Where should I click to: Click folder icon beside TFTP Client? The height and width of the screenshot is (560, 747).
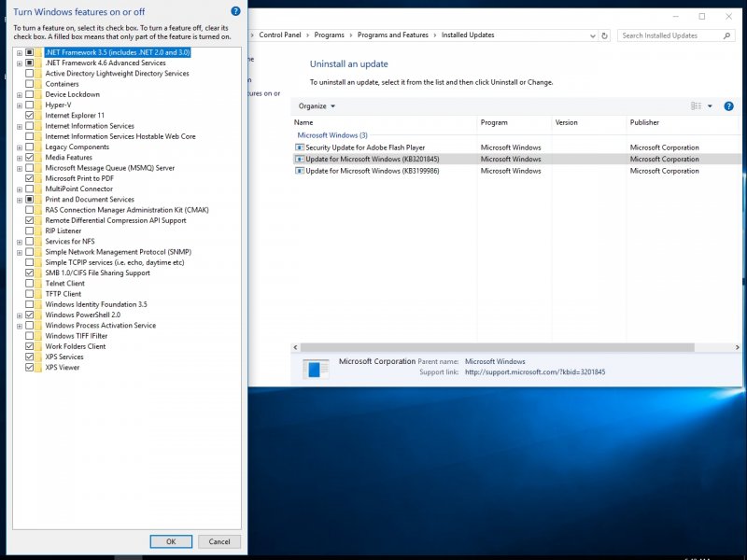pos(38,294)
